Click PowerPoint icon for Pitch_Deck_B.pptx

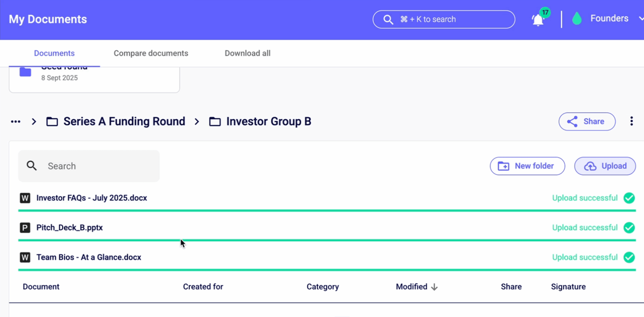tap(25, 228)
